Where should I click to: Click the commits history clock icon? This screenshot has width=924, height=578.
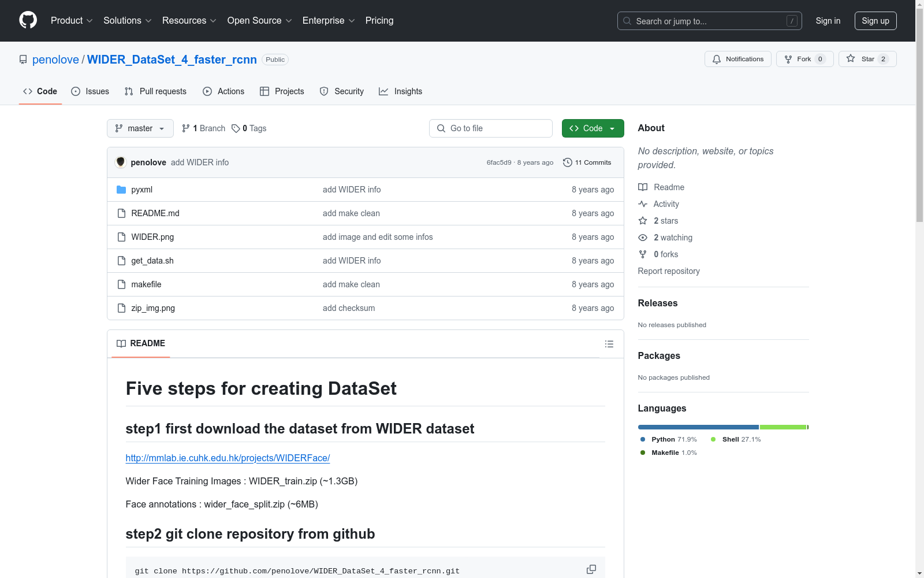coord(568,162)
